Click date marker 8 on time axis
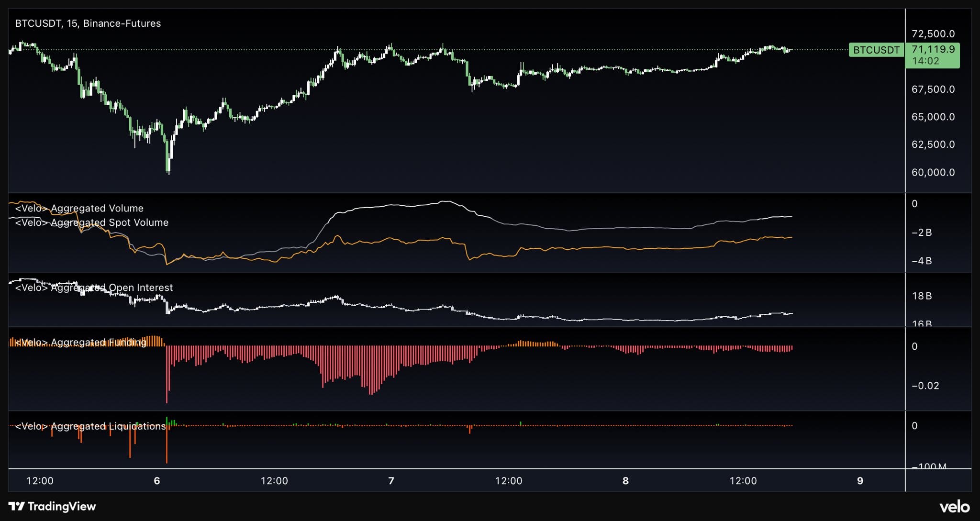 [625, 481]
